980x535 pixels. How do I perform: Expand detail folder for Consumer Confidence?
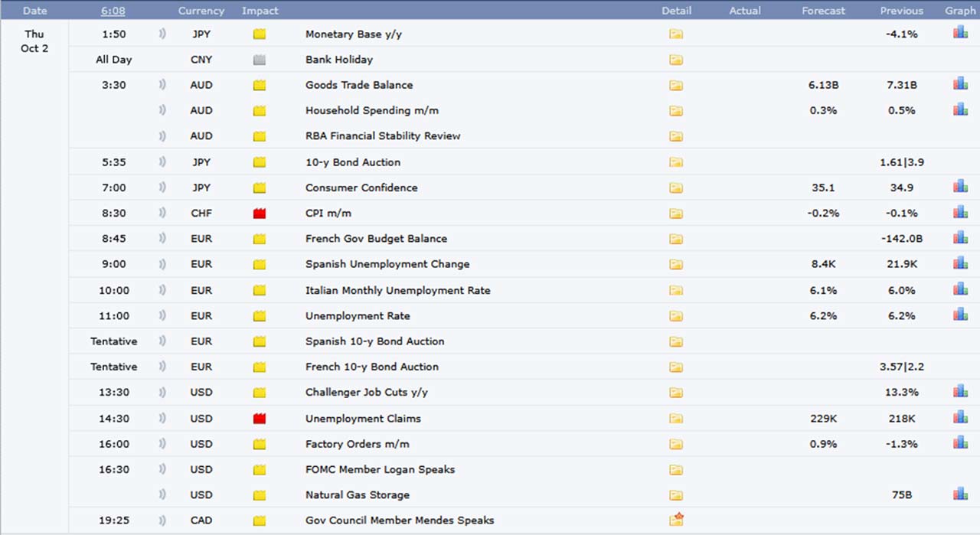coord(676,188)
